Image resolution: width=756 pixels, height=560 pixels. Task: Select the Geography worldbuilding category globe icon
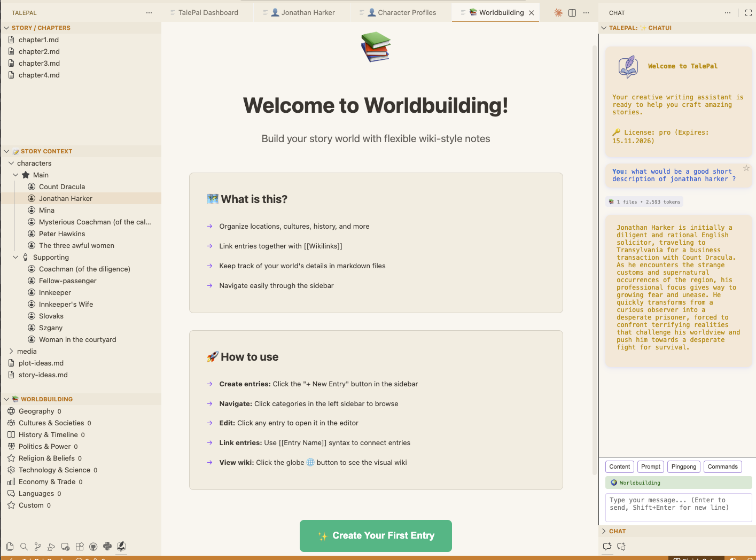(x=12, y=411)
